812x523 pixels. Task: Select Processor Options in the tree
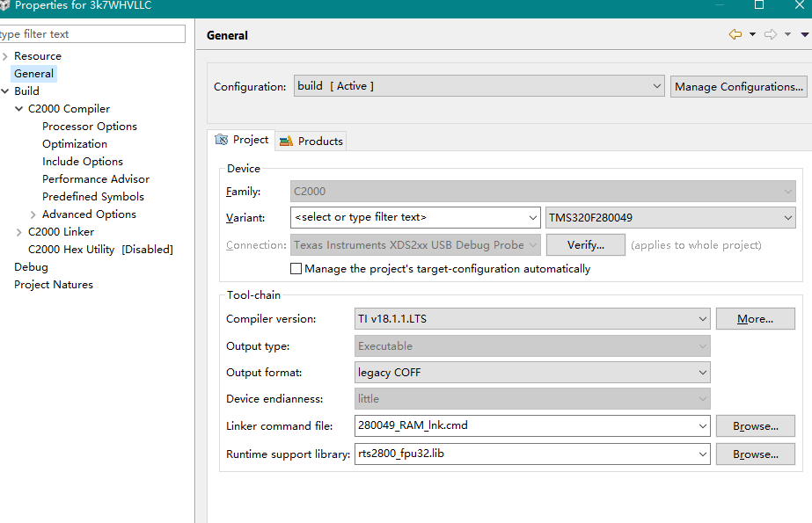[90, 127]
